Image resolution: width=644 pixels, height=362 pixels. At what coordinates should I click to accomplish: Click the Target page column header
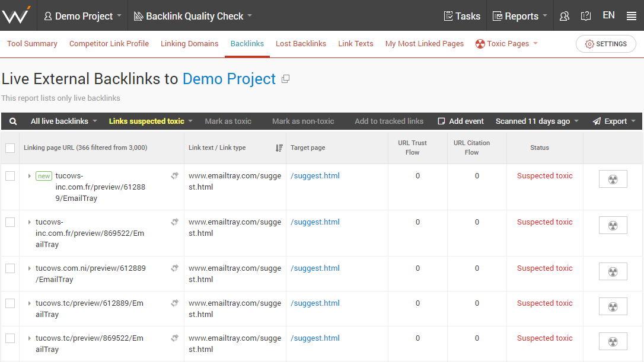[308, 148]
